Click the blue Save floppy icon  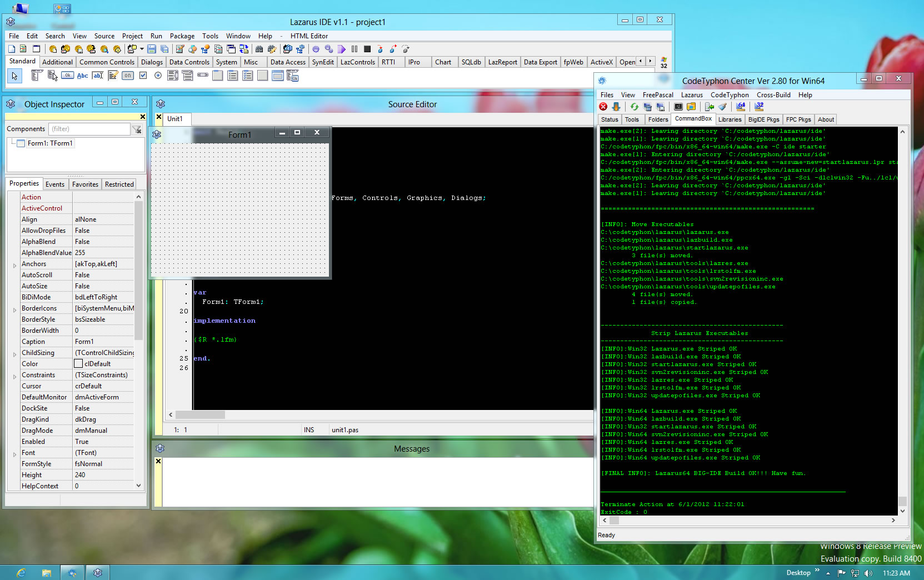click(x=151, y=49)
